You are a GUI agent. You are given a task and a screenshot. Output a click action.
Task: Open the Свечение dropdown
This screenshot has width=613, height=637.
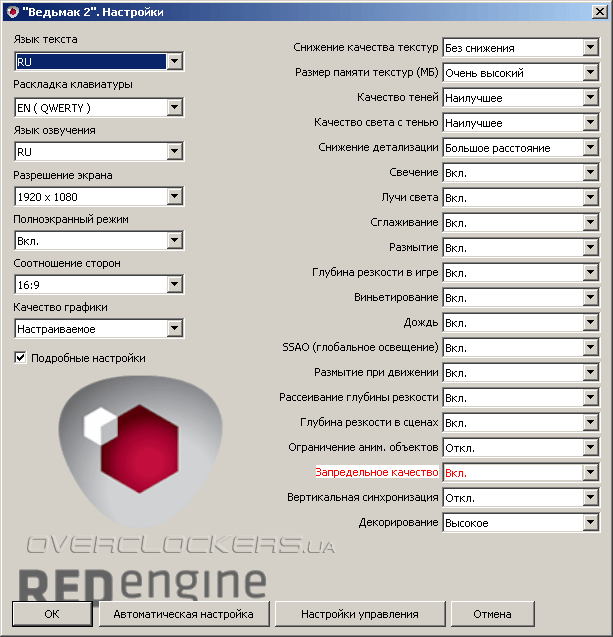pos(521,173)
